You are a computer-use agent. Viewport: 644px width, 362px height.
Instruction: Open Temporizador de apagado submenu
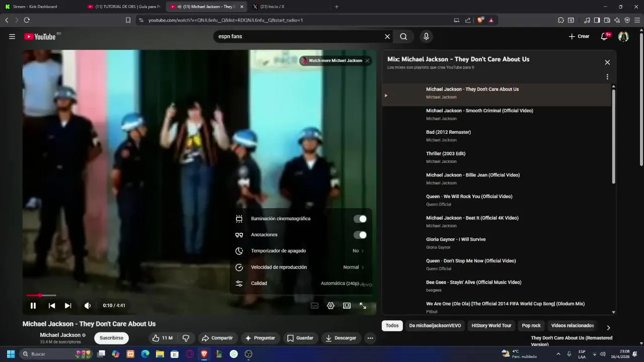pyautogui.click(x=300, y=251)
